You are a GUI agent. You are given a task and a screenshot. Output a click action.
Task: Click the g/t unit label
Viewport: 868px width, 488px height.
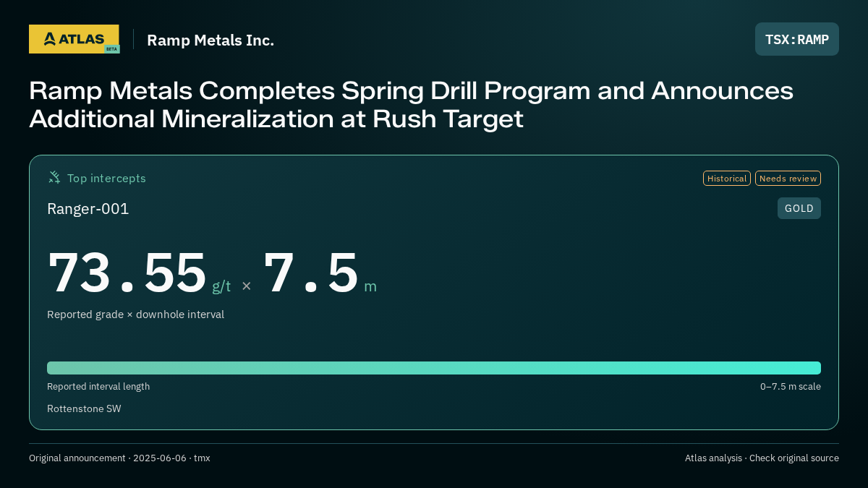pos(221,286)
